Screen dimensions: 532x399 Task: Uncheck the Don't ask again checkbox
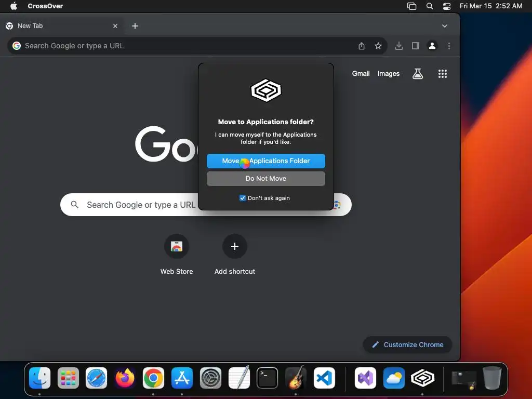[242, 198]
